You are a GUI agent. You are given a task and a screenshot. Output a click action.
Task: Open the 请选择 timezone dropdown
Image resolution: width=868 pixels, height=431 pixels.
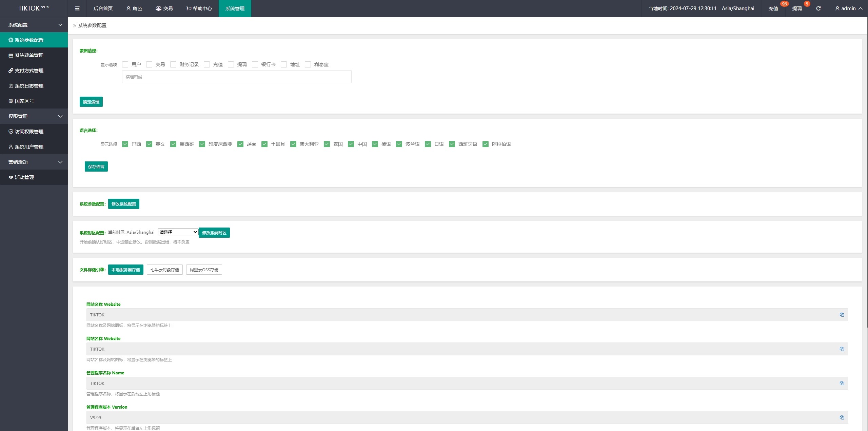tap(178, 232)
